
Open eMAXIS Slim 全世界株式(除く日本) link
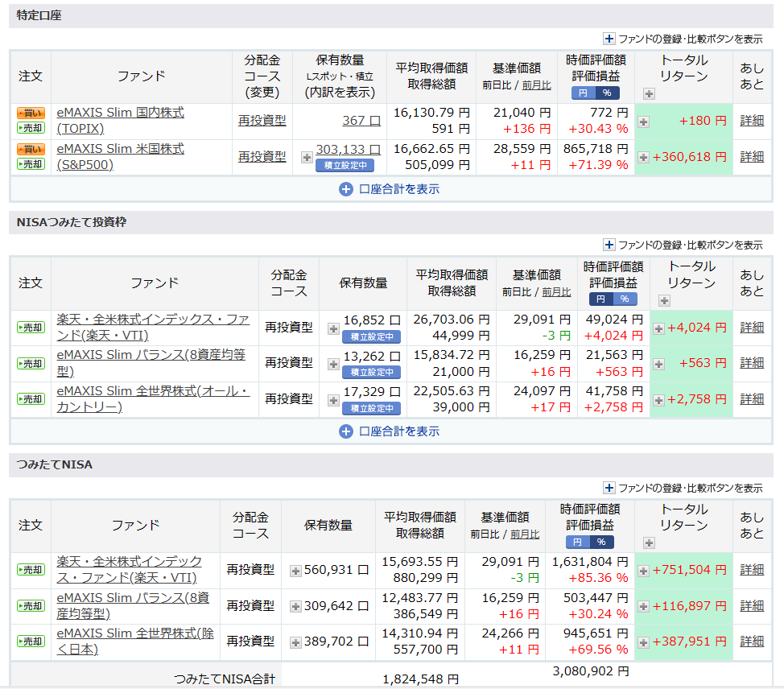click(135, 641)
